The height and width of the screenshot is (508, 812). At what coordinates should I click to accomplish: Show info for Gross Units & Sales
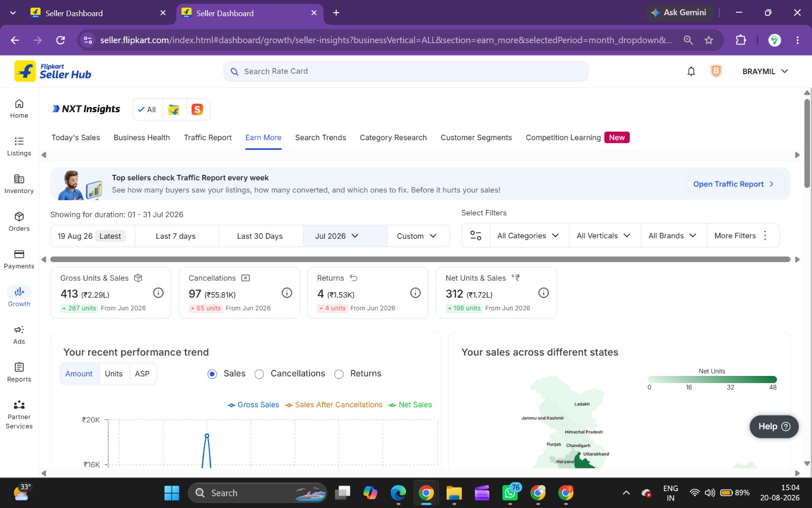158,293
